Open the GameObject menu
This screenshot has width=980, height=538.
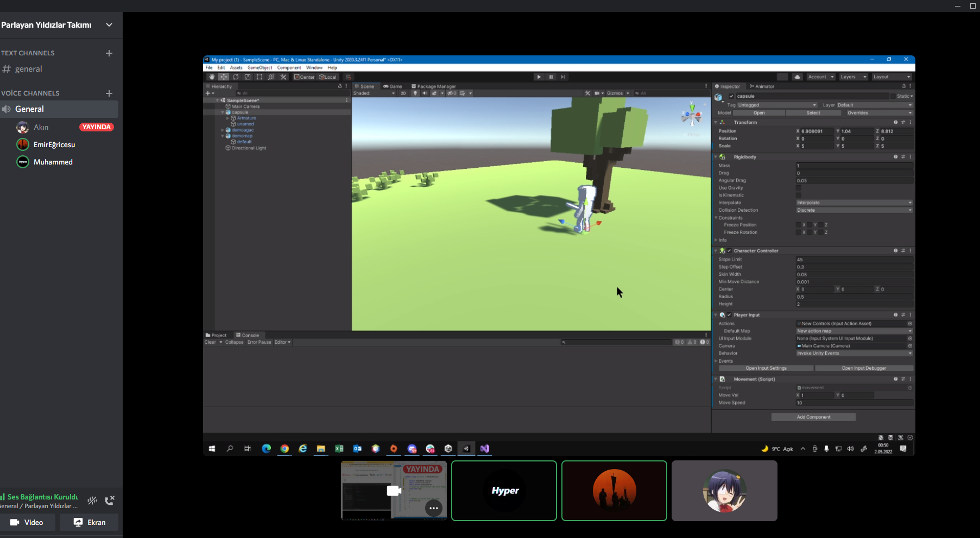click(261, 67)
